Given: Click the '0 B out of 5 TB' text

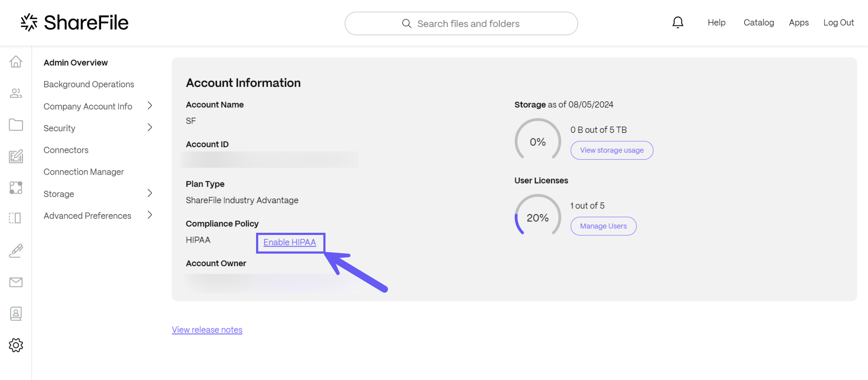Looking at the screenshot, I should 598,130.
